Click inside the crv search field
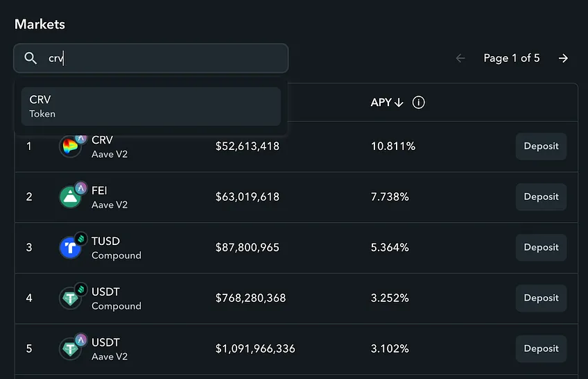588x379 pixels. [150, 58]
